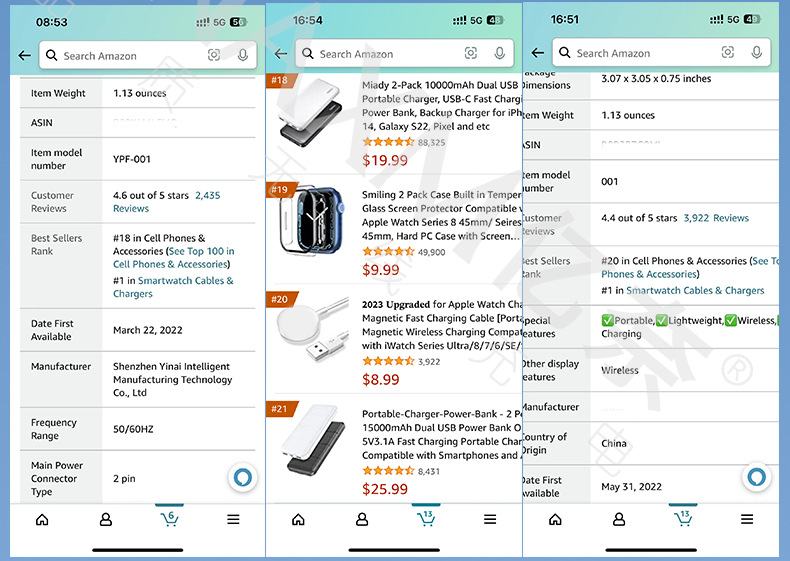790x561 pixels.
Task: Open the 2,435 Reviews link
Action: 166,202
